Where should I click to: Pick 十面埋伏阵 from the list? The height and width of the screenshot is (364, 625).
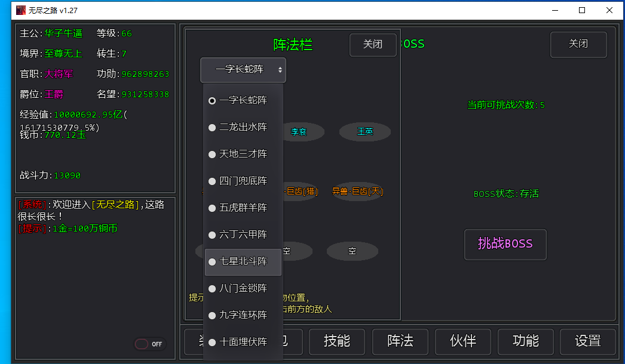[x=243, y=342]
